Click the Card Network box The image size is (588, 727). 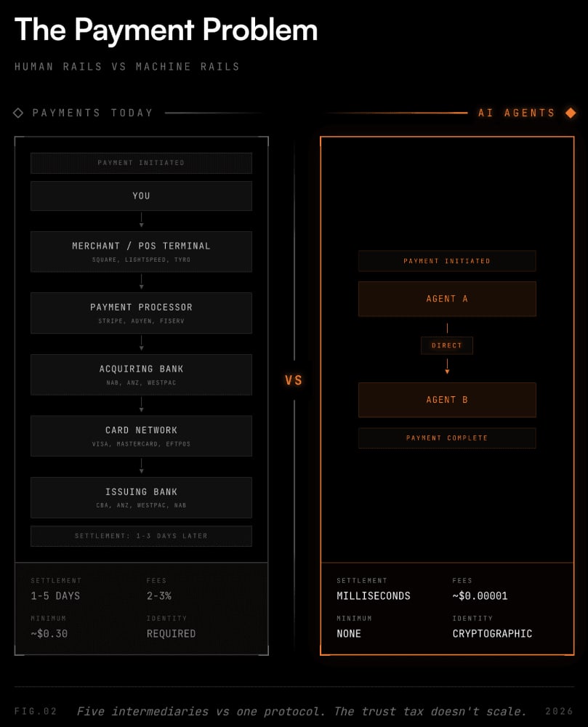pyautogui.click(x=141, y=435)
